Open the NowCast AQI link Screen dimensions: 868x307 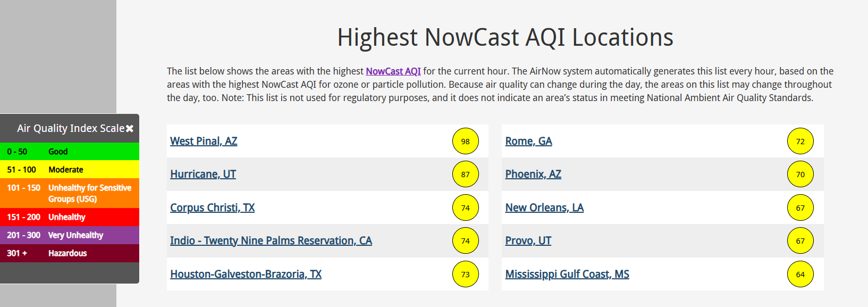[x=393, y=71]
